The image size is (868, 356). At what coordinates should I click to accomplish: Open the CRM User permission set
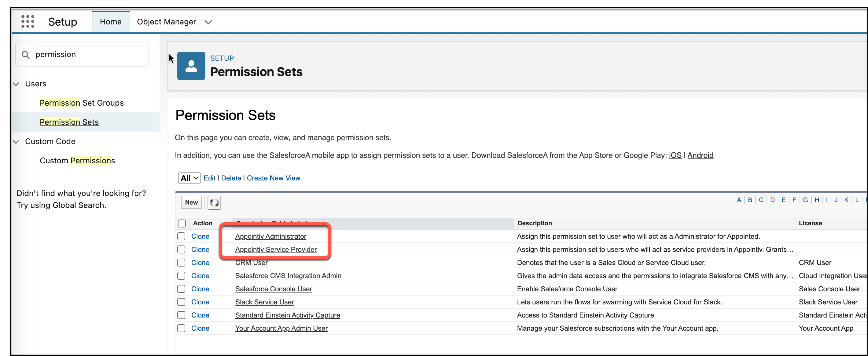(x=251, y=263)
